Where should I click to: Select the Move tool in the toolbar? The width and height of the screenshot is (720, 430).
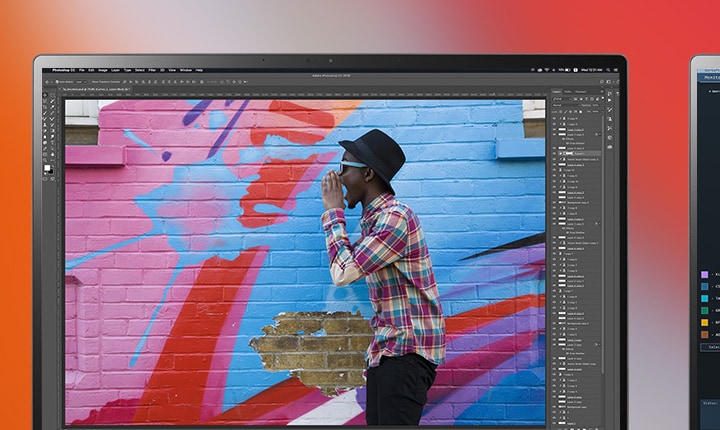pyautogui.click(x=46, y=95)
